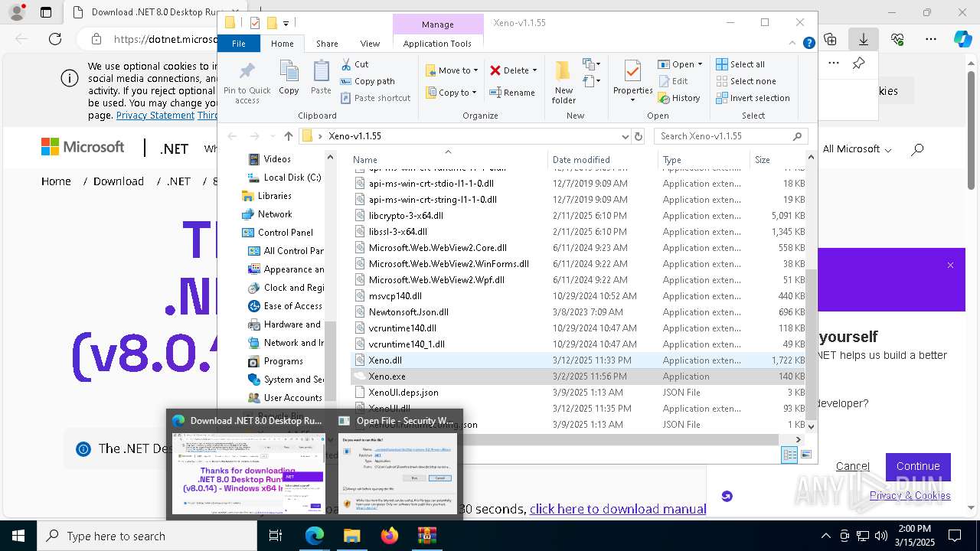The height and width of the screenshot is (551, 980).
Task: Open Control Panel in navigation pane
Action: tap(285, 233)
